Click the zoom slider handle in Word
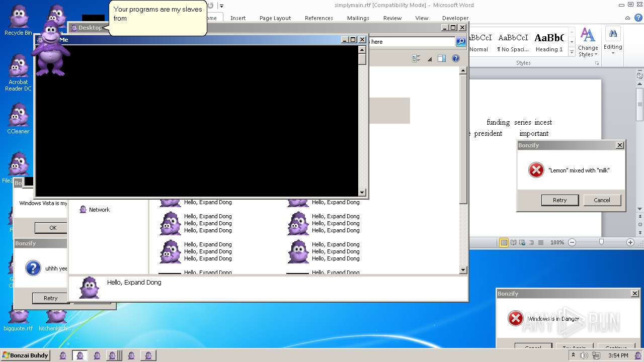Image resolution: width=644 pixels, height=362 pixels. 601,242
